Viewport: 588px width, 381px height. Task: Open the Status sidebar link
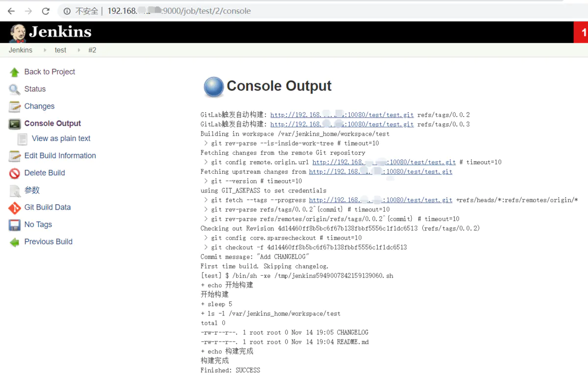coord(35,89)
